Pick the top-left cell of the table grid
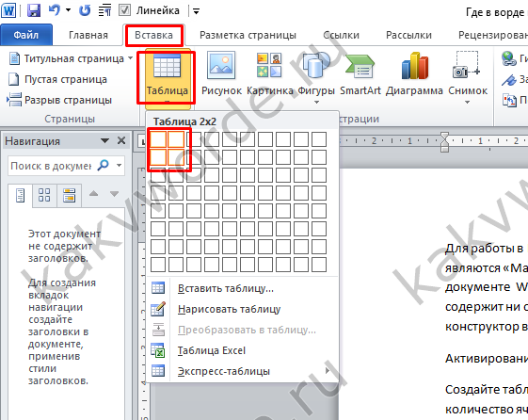The width and height of the screenshot is (528, 420). [x=158, y=139]
